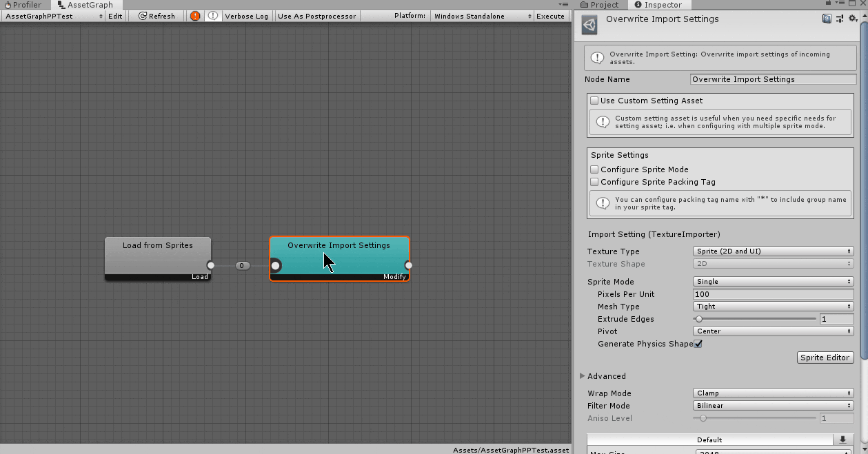
Task: Click the Sprite Settings heading
Action: (620, 155)
